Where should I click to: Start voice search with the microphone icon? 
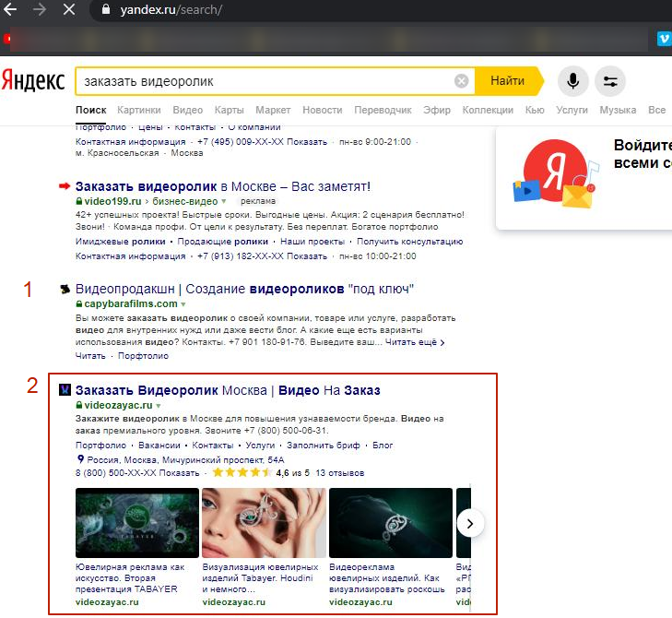tap(572, 81)
